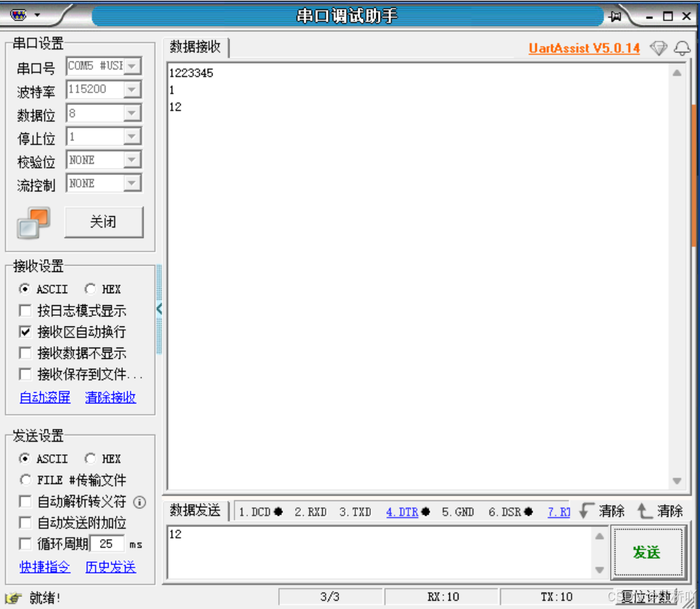Click the RX:10 status counter

[x=442, y=597]
